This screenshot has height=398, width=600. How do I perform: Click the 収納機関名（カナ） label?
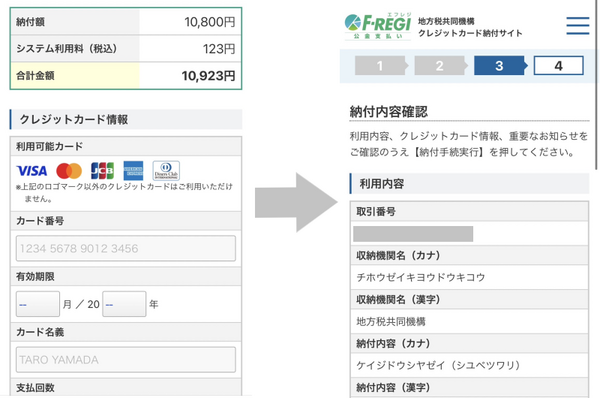pyautogui.click(x=398, y=255)
